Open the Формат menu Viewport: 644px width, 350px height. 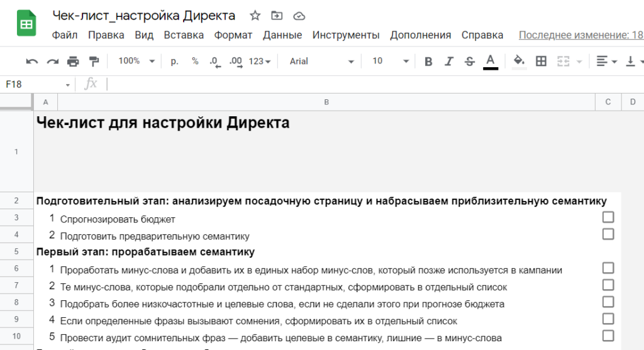pos(233,35)
